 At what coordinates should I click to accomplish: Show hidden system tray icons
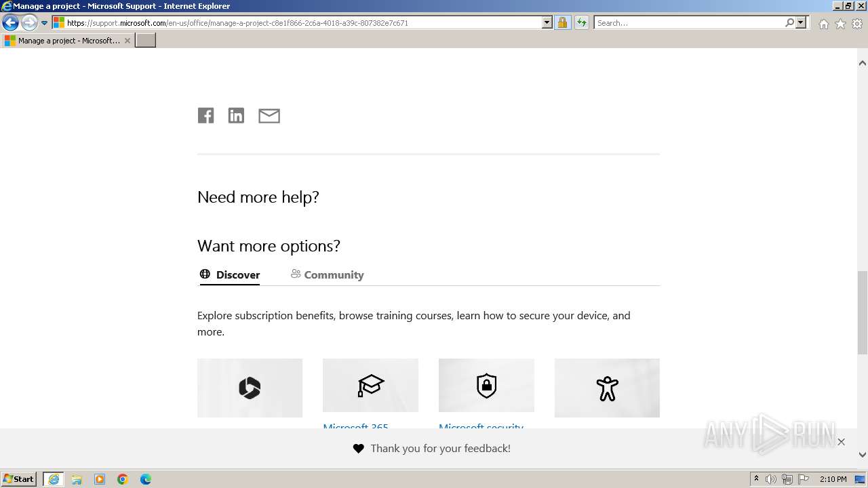(x=756, y=479)
